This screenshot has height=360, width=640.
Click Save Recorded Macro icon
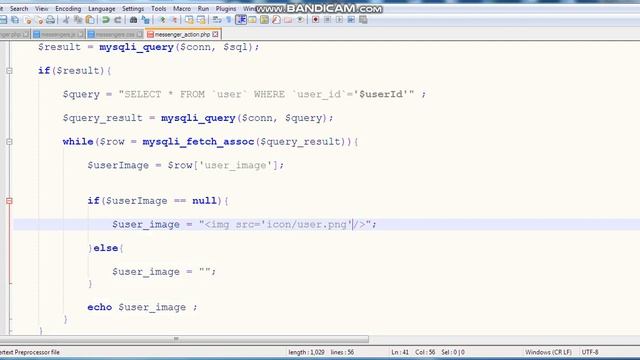point(363,20)
